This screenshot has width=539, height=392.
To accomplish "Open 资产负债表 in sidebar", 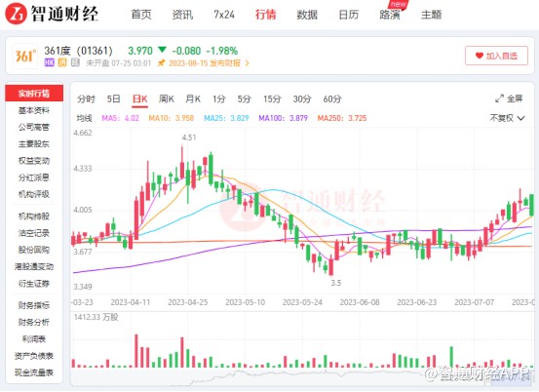I will [x=34, y=356].
